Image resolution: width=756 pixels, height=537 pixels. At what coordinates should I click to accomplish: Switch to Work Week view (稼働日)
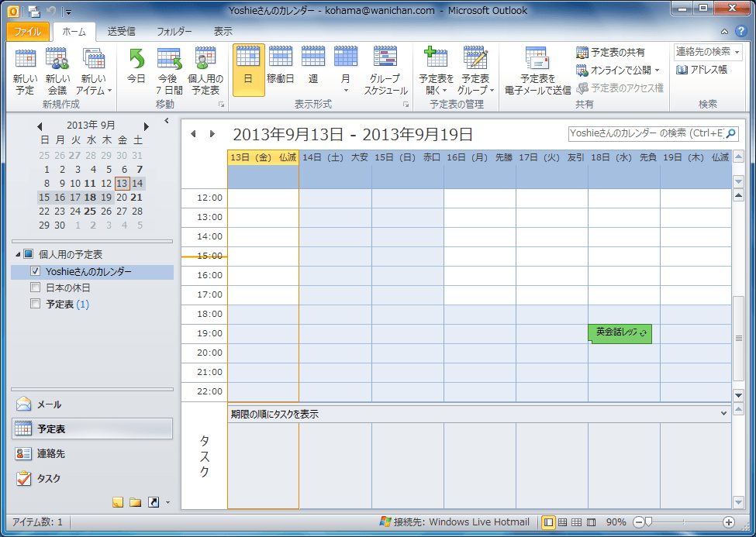click(x=281, y=67)
